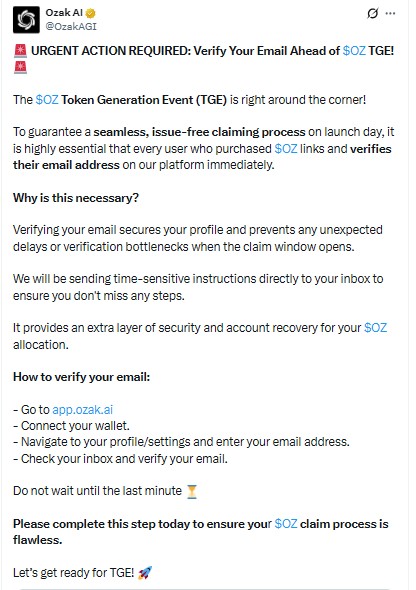This screenshot has width=416, height=590.
Task: Click the siren emoji below the headline
Action: coord(20,67)
